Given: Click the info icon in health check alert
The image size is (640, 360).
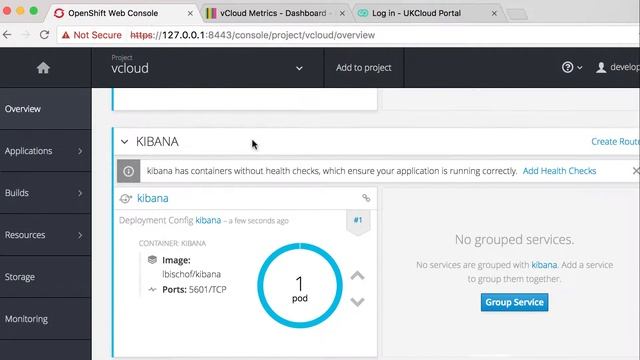Looking at the screenshot, I should tap(129, 171).
